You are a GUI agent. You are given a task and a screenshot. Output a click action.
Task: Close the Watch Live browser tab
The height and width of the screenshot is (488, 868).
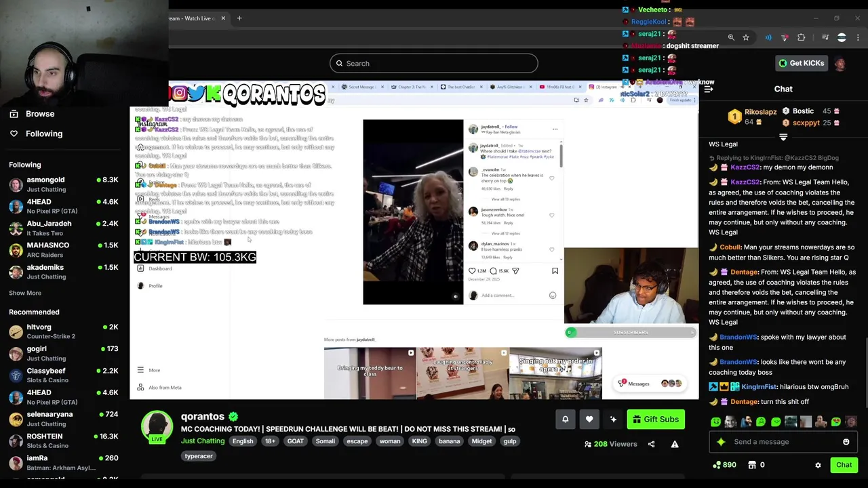223,18
